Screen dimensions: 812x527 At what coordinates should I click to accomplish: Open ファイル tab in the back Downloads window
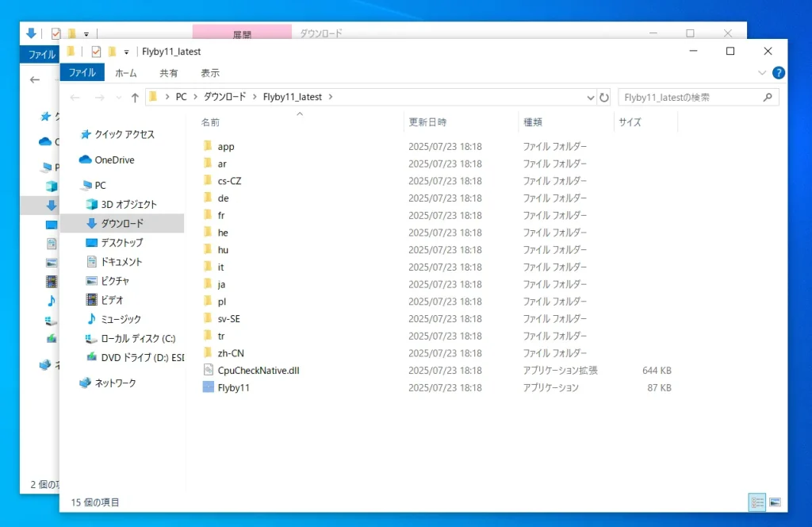coord(40,55)
